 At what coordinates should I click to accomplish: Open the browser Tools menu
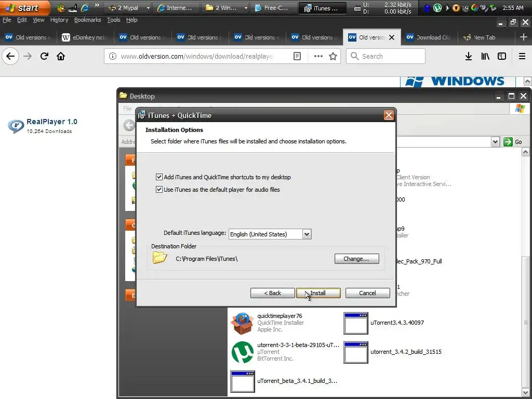(114, 20)
